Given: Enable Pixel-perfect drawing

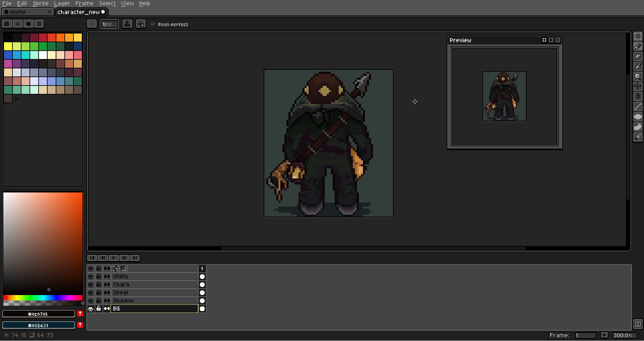Looking at the screenshot, I should 153,24.
